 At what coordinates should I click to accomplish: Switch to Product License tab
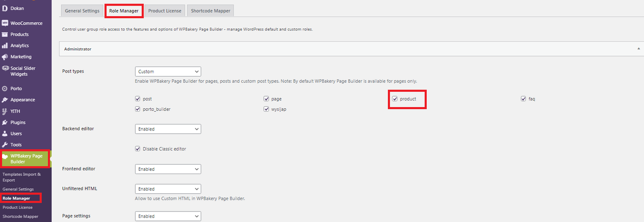pyautogui.click(x=165, y=11)
